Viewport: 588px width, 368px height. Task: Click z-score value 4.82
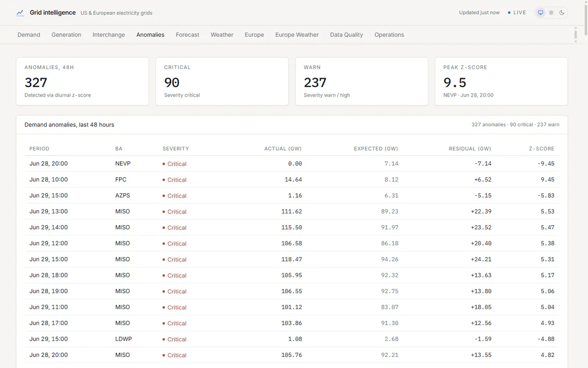point(548,355)
